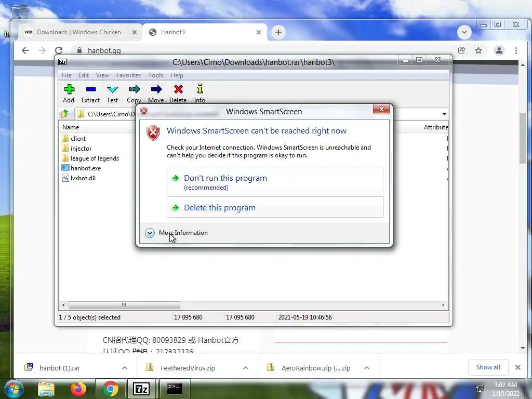Click the browser page scroll down arrow
Screen dimensions: 532x399
[523, 348]
